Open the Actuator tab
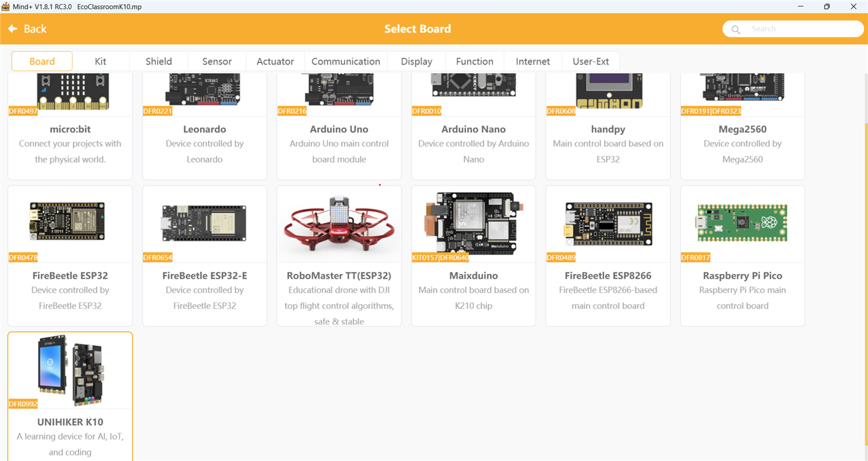Screen dimensions: 868x461 point(275,61)
